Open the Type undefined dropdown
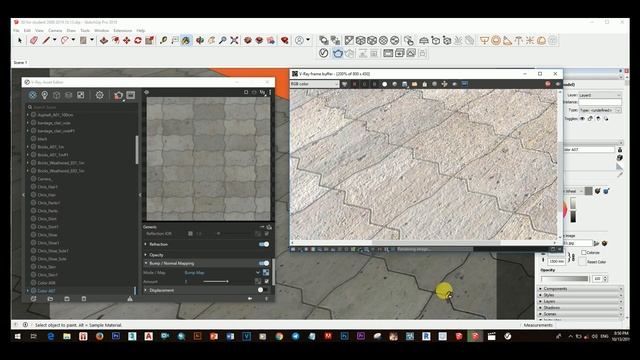640x360 pixels. pos(600,110)
